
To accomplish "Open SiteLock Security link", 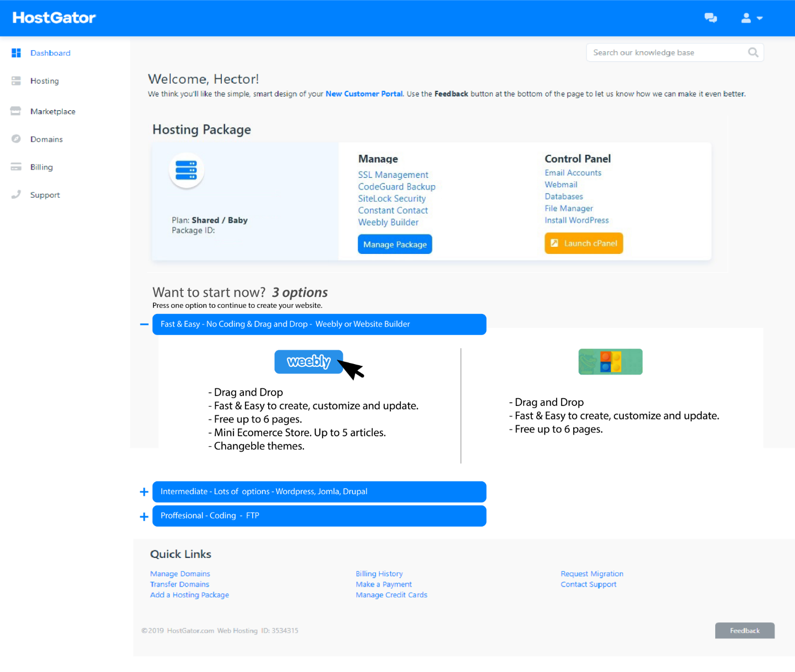I will (391, 198).
